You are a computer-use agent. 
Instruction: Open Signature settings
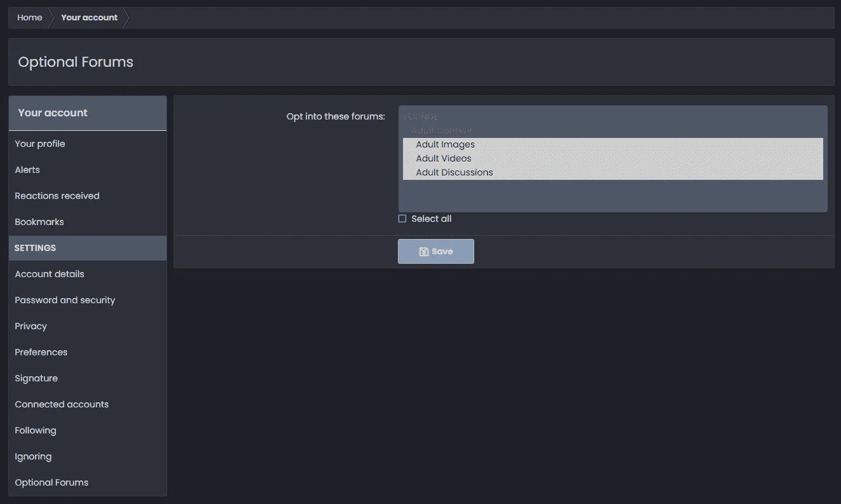[x=88, y=379]
